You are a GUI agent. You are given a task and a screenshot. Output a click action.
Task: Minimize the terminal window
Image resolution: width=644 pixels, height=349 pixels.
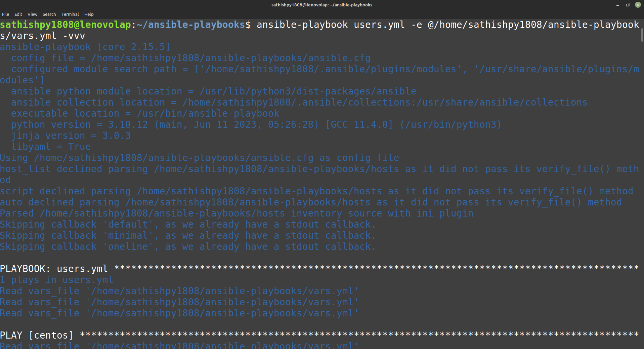pyautogui.click(x=618, y=5)
